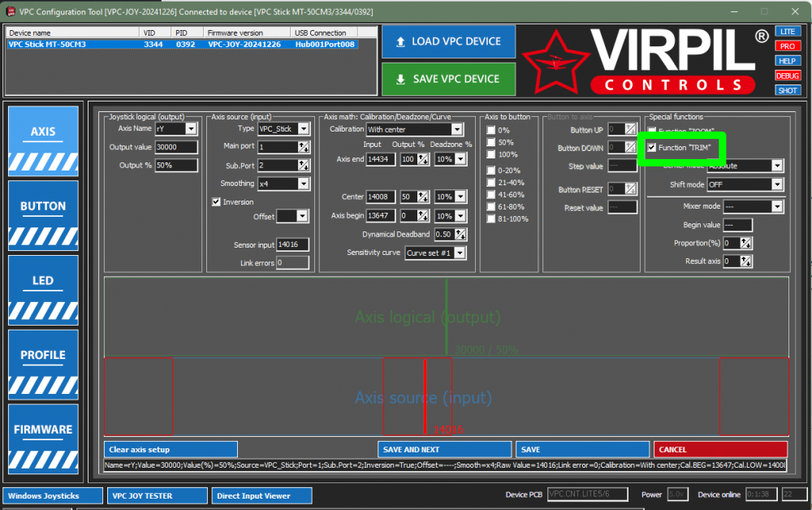Image resolution: width=812 pixels, height=510 pixels.
Task: Click the Output value field
Action: [176, 147]
